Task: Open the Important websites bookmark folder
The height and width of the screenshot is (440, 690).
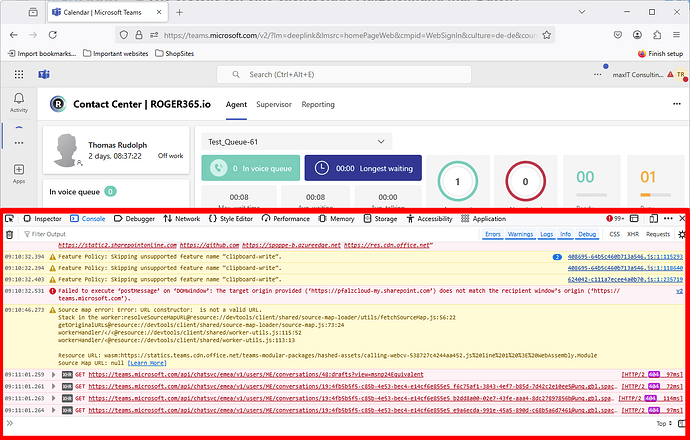Action: tap(116, 53)
